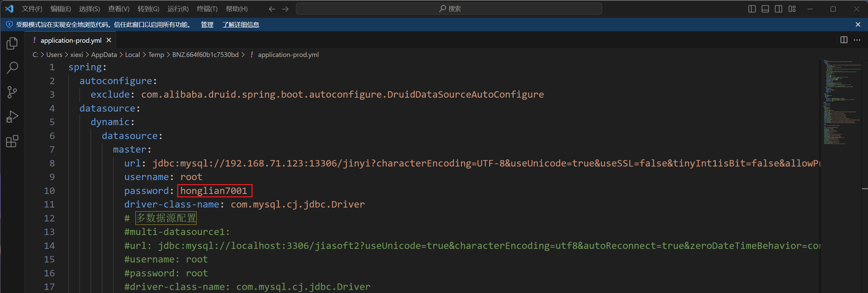Image resolution: width=868 pixels, height=293 pixels.
Task: Click the Users breadcrumb segment
Action: click(54, 55)
